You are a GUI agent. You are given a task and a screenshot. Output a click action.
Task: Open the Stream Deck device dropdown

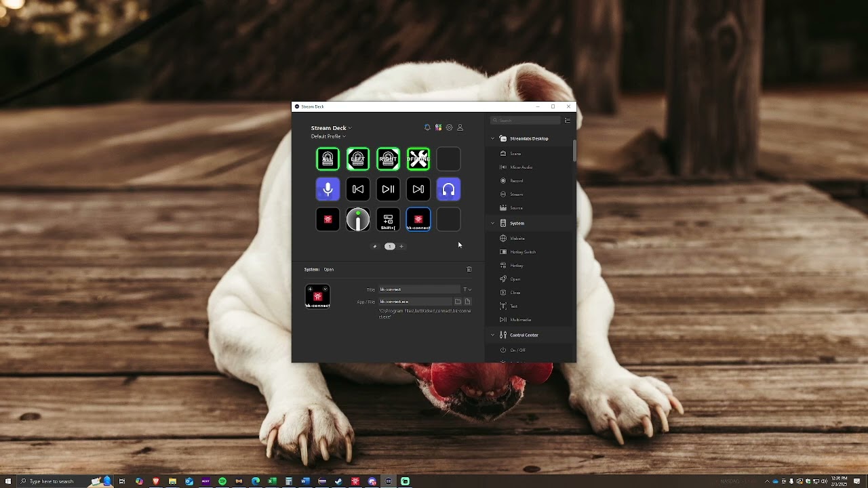click(x=331, y=127)
